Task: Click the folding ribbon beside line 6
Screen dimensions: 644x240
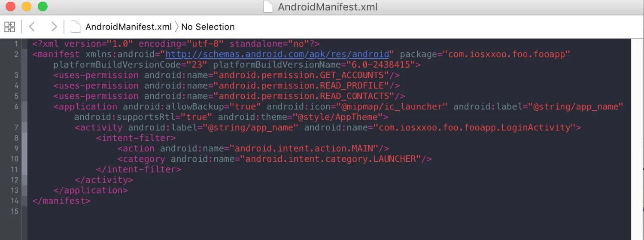Action: (24, 112)
